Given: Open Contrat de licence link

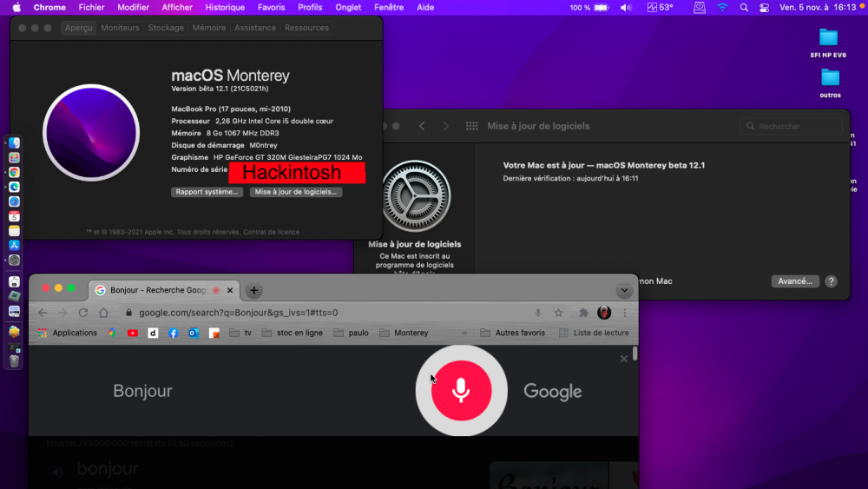Looking at the screenshot, I should [x=271, y=232].
